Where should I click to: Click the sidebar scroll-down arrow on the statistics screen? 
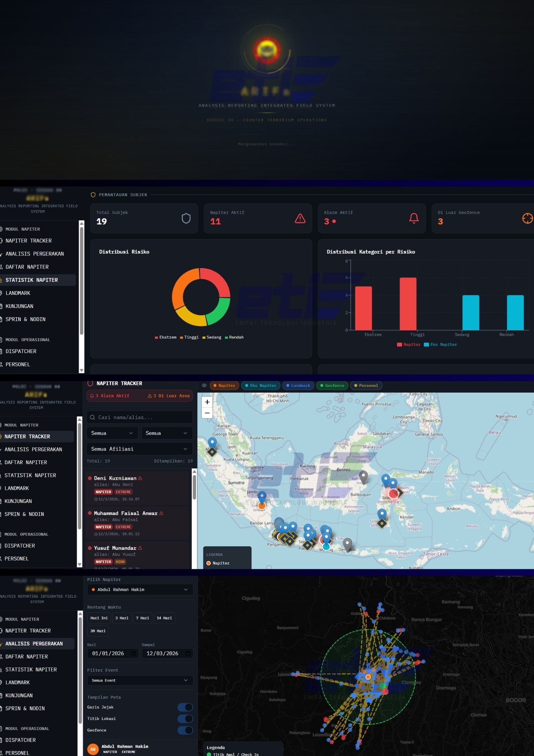click(82, 370)
